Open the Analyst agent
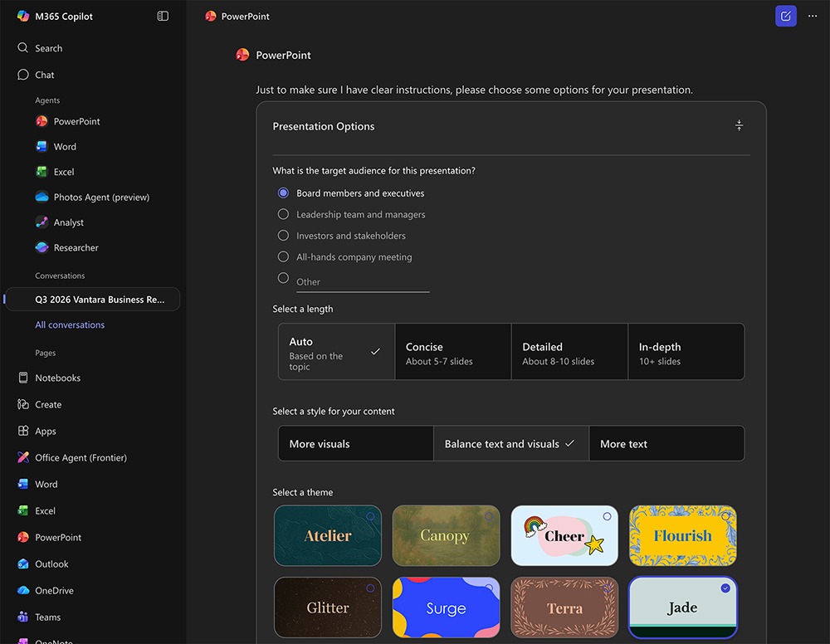This screenshot has width=830, height=644. click(68, 222)
